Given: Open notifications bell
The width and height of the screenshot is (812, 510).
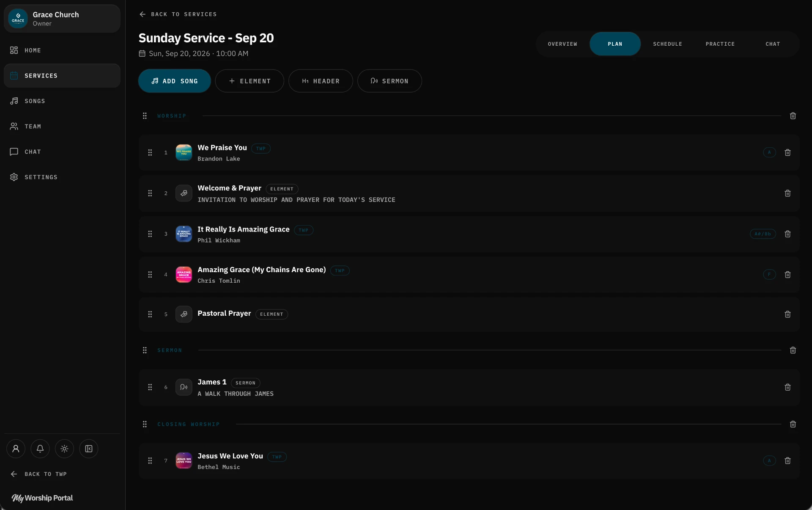Looking at the screenshot, I should (x=40, y=449).
